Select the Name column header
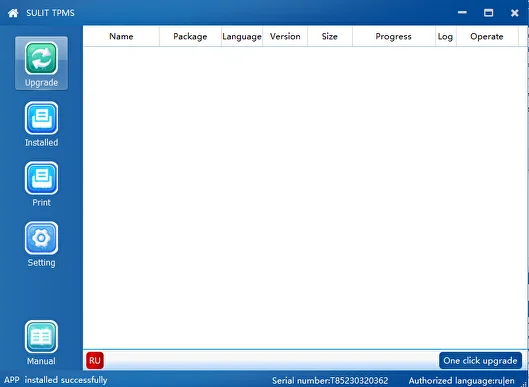Screen dimensions: 529x387 tap(121, 36)
